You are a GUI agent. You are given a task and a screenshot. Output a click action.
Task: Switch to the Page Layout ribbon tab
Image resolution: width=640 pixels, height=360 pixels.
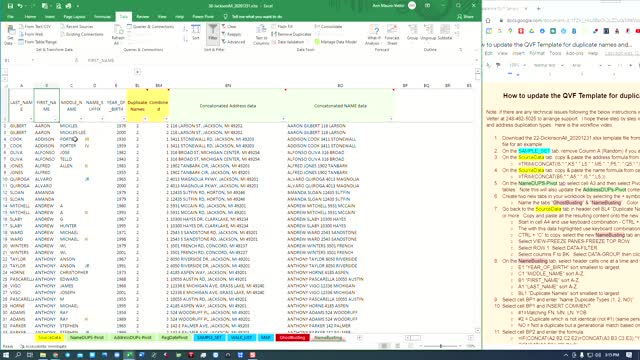tap(74, 17)
